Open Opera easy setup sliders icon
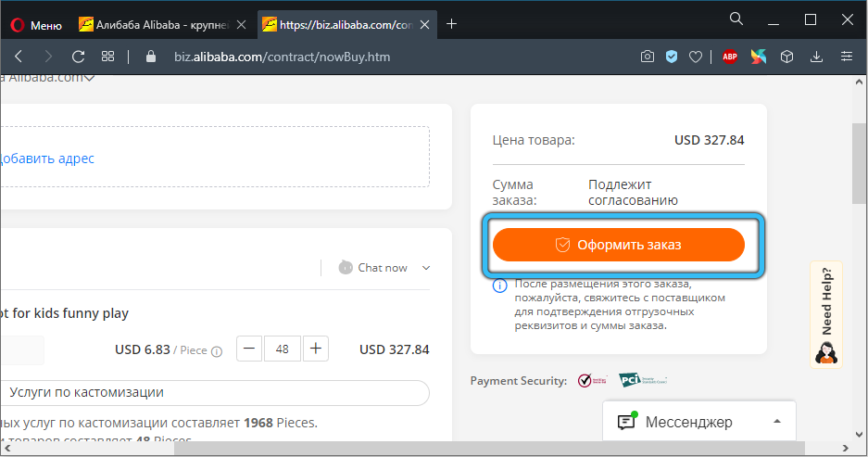 coord(845,57)
